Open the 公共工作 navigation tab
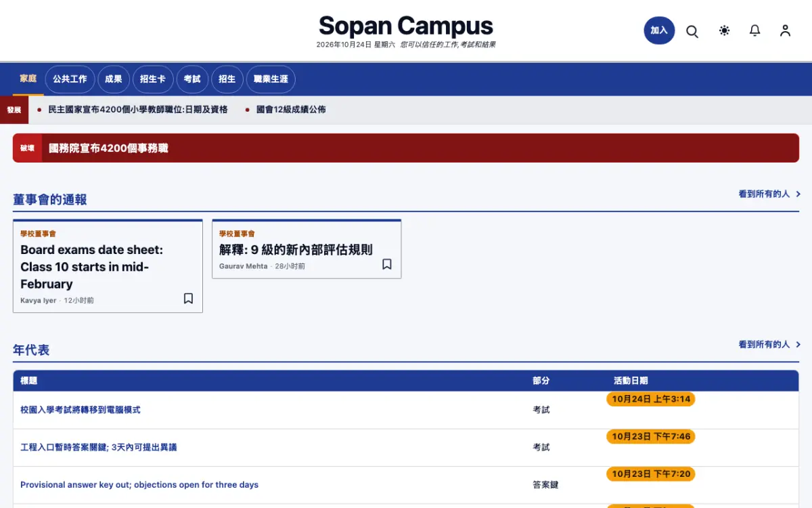The width and height of the screenshot is (812, 508). [70, 79]
